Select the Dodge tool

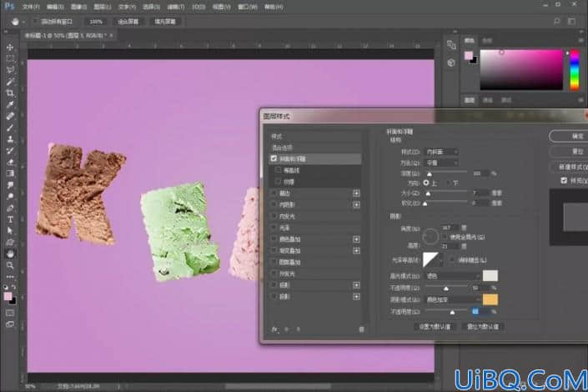pyautogui.click(x=10, y=196)
